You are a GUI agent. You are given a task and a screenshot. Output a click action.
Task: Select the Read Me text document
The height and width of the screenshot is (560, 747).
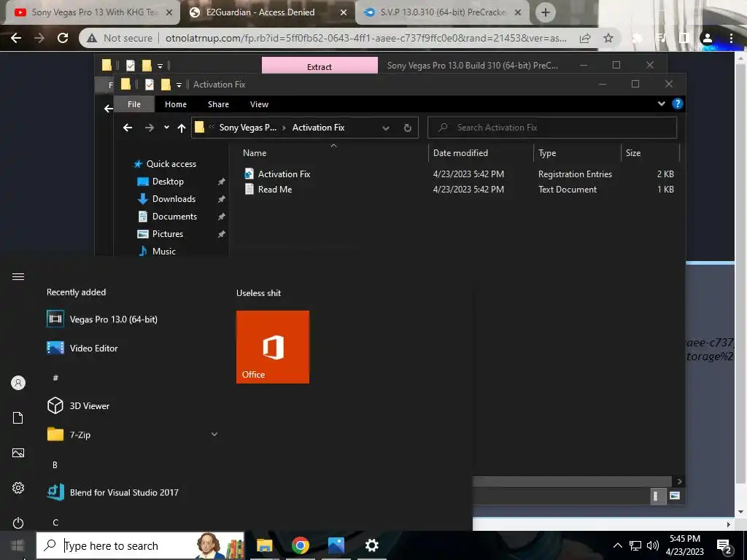[275, 190]
